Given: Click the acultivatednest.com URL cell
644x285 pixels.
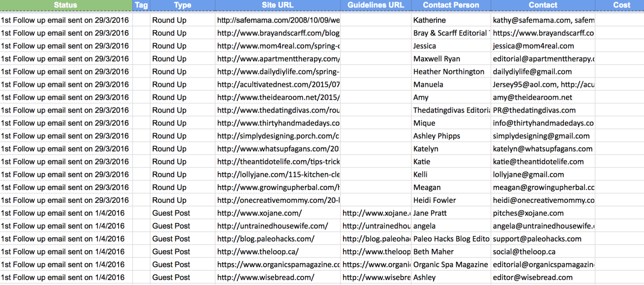Looking at the screenshot, I should tap(278, 85).
